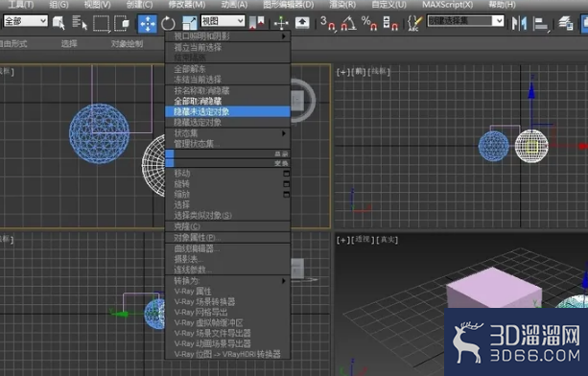Image resolution: width=588 pixels, height=376 pixels.
Task: Click the Align tool icon
Action: [541, 23]
